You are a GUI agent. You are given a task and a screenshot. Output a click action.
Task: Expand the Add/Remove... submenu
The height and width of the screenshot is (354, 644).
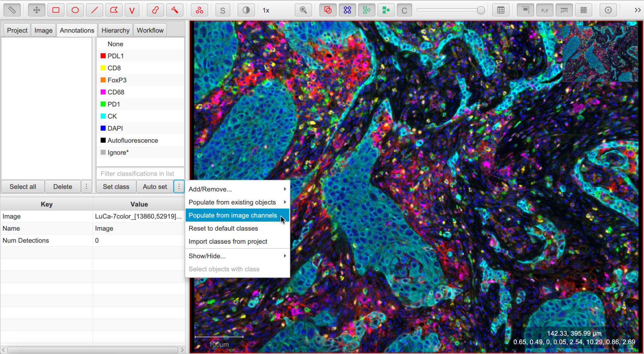(x=237, y=189)
